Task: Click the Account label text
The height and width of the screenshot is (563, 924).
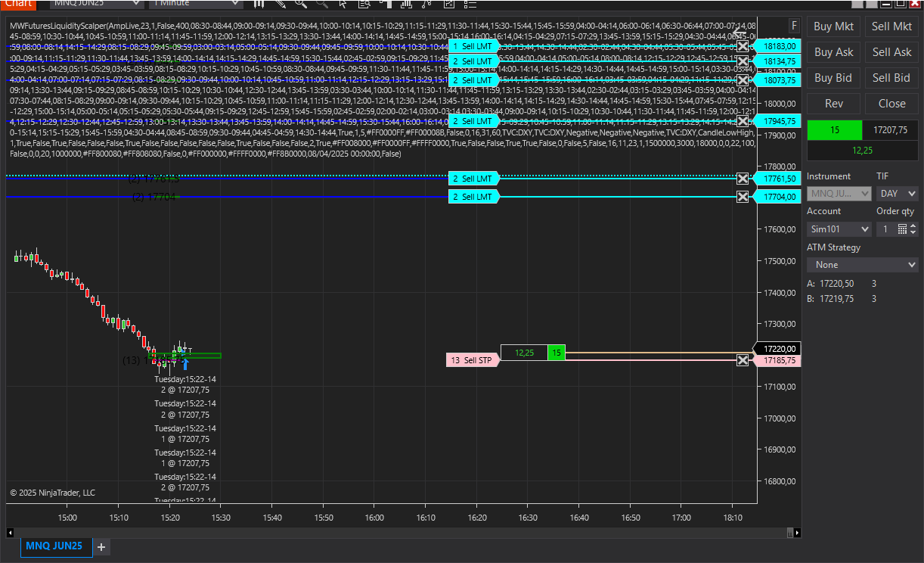Action: click(x=823, y=211)
